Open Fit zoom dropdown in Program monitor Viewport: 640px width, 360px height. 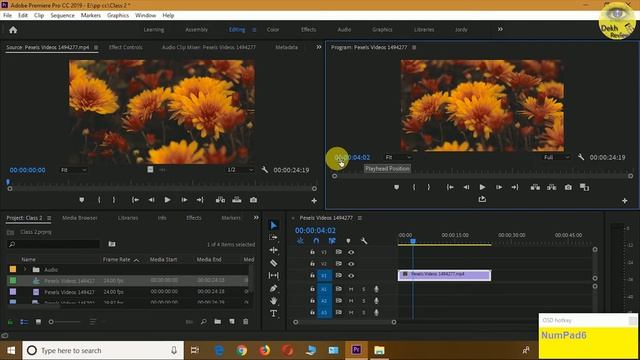398,157
